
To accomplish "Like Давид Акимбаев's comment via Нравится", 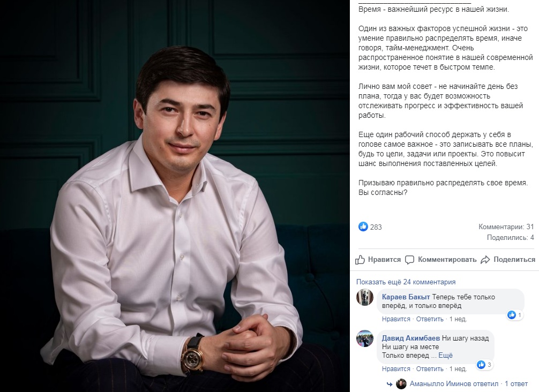I will click(x=396, y=369).
